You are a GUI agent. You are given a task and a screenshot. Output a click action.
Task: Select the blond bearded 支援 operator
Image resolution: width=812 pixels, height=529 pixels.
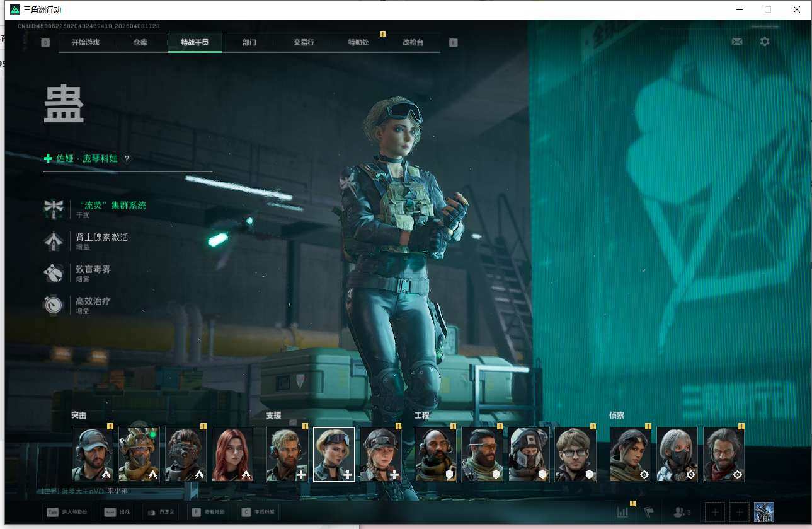click(287, 455)
